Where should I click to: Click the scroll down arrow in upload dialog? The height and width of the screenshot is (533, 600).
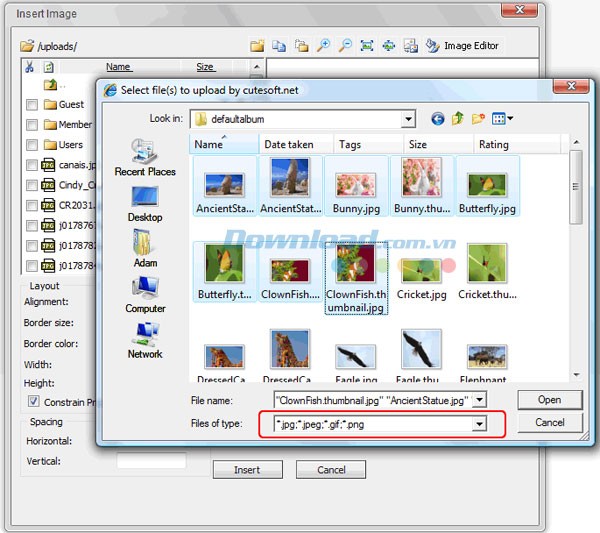click(576, 375)
